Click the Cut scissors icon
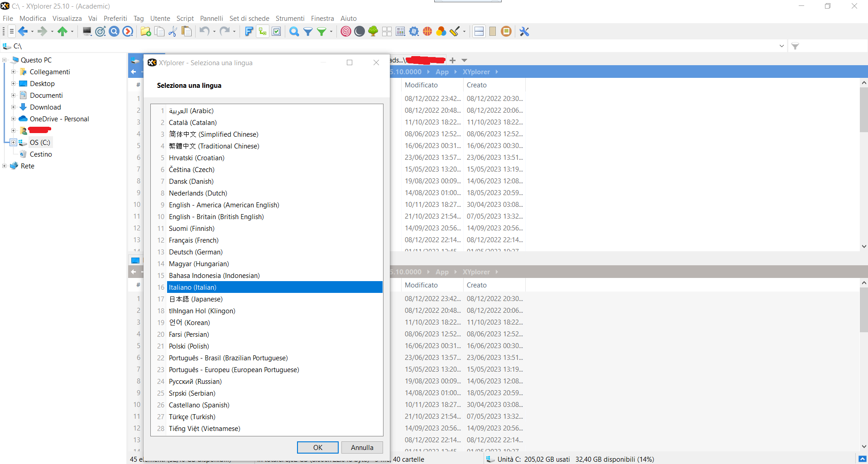This screenshot has height=464, width=868. tap(173, 31)
